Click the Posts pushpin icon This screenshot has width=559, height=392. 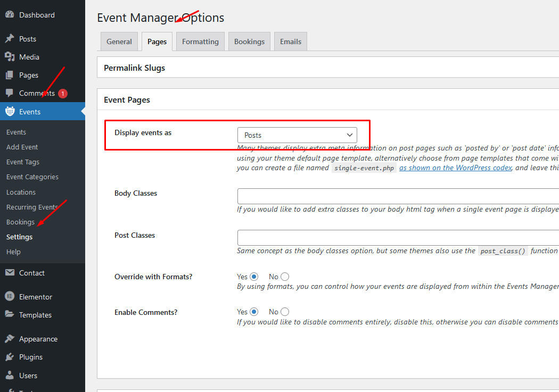(10, 39)
